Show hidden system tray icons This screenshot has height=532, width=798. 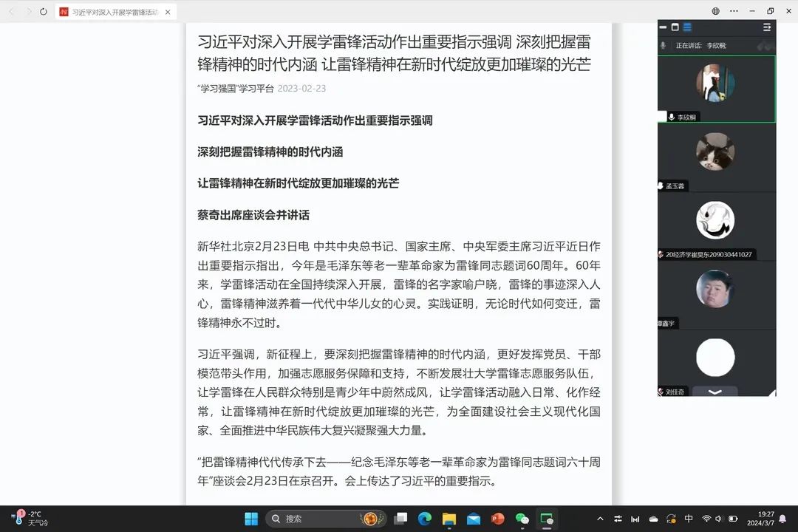point(600,519)
